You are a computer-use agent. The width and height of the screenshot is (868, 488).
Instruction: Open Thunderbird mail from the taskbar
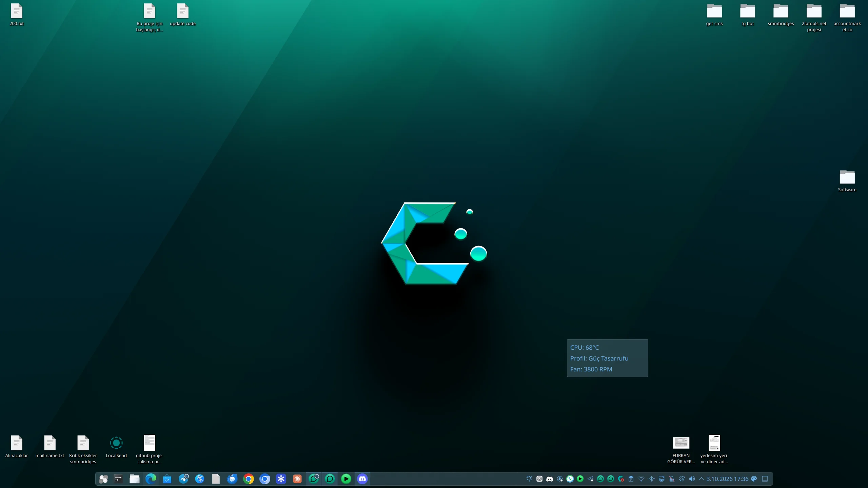point(232,479)
